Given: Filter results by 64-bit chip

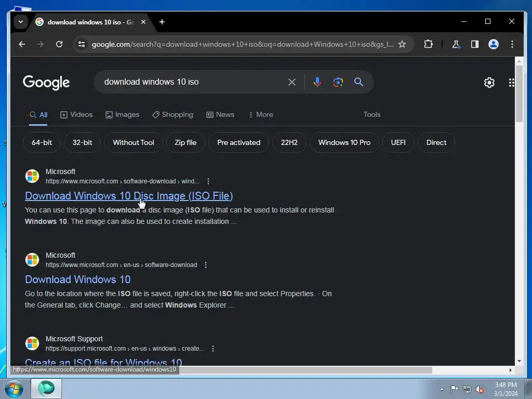Looking at the screenshot, I should [x=42, y=142].
